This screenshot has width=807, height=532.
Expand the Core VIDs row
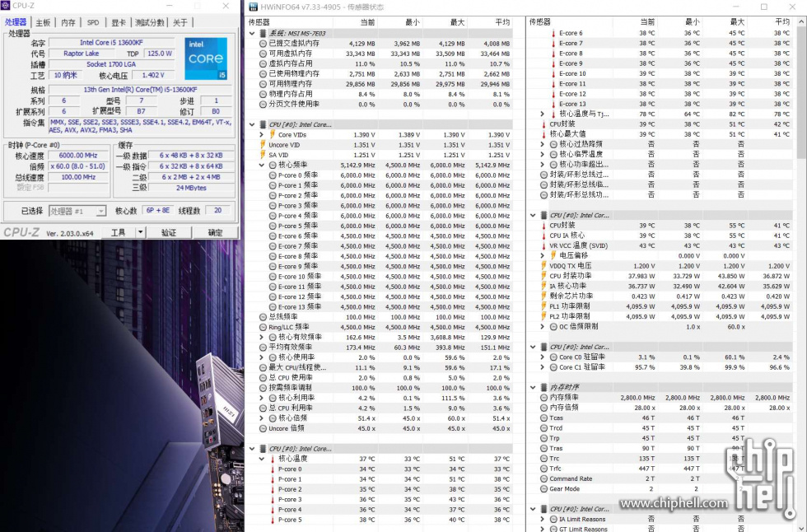[x=262, y=135]
